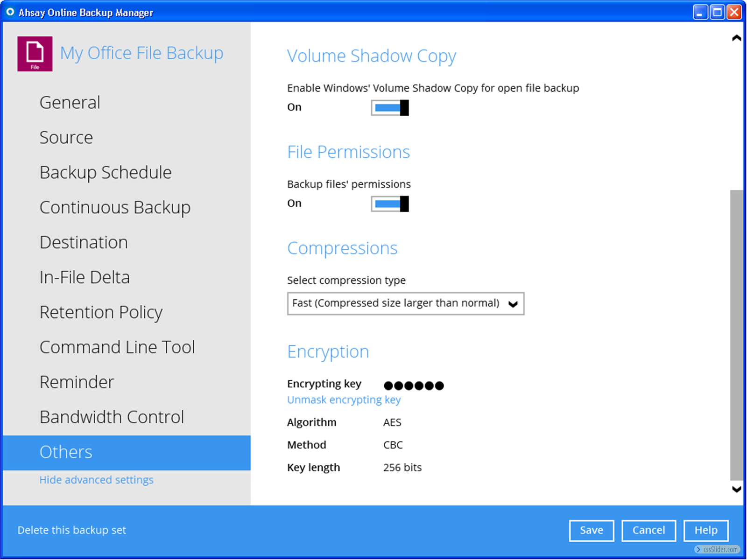Click the scroll up arrow at the top right
This screenshot has height=560, width=747.
click(x=736, y=38)
